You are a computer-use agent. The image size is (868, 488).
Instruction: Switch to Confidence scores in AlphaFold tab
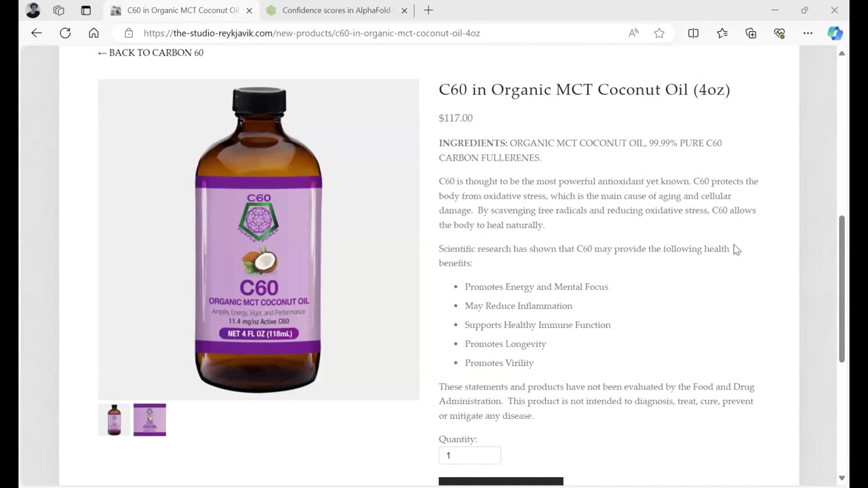point(336,10)
